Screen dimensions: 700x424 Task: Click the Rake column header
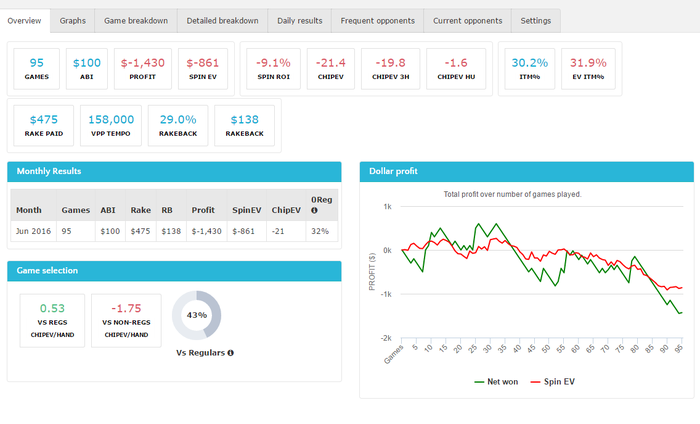141,205
